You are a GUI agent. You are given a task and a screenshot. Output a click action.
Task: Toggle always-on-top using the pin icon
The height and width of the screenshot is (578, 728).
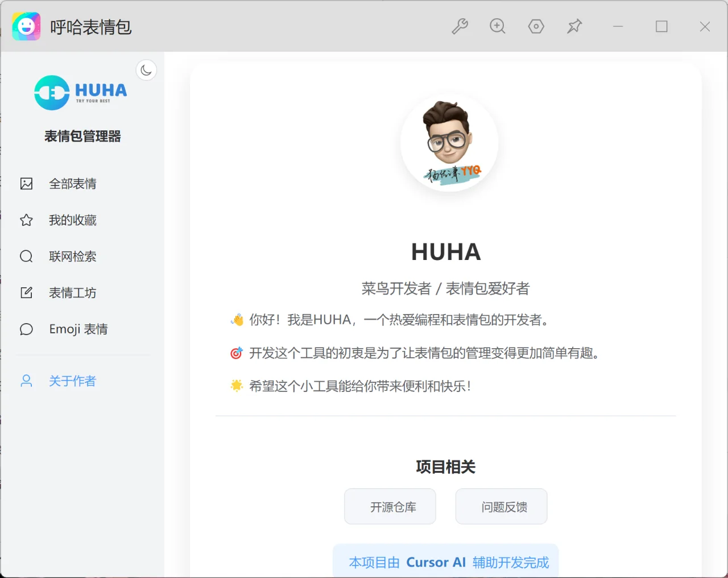pos(574,26)
